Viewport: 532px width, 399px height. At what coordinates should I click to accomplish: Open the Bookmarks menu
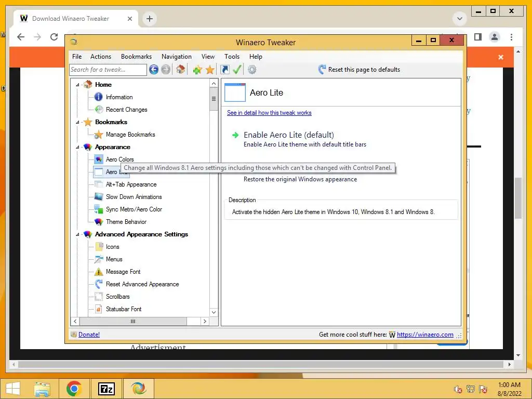click(137, 57)
